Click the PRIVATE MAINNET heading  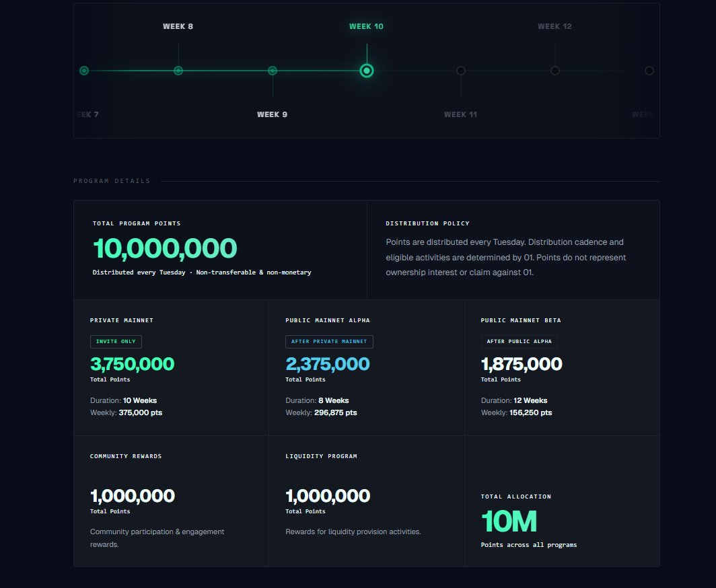(121, 320)
